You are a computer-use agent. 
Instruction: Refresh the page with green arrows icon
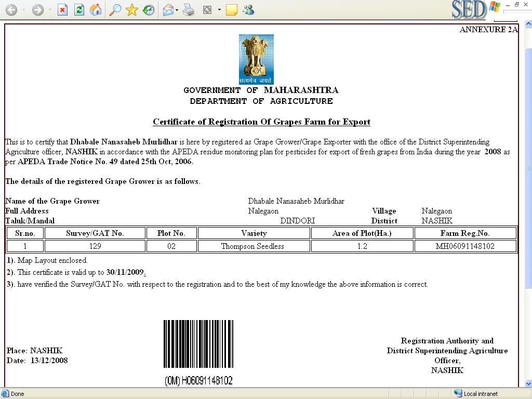79,10
